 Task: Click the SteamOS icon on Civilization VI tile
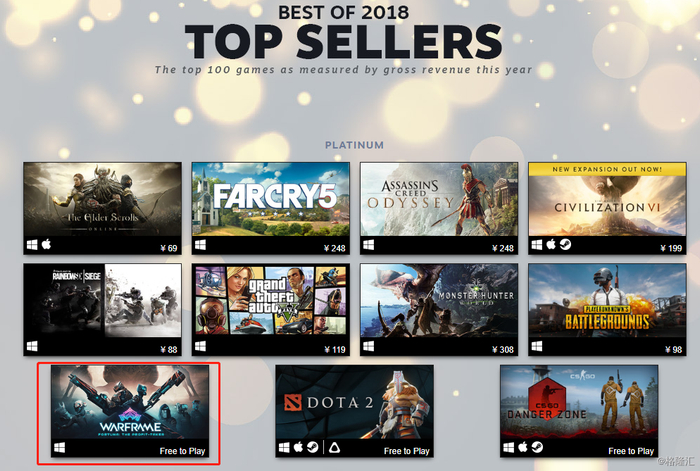point(565,244)
